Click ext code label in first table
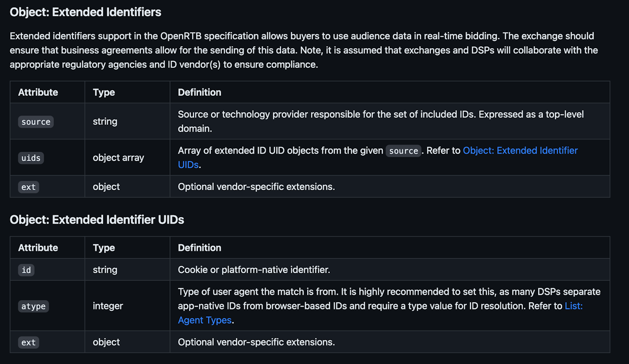629x364 pixels. (29, 187)
